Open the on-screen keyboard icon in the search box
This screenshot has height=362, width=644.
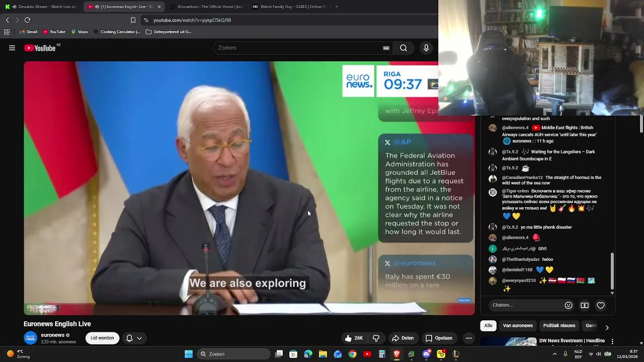tap(386, 48)
